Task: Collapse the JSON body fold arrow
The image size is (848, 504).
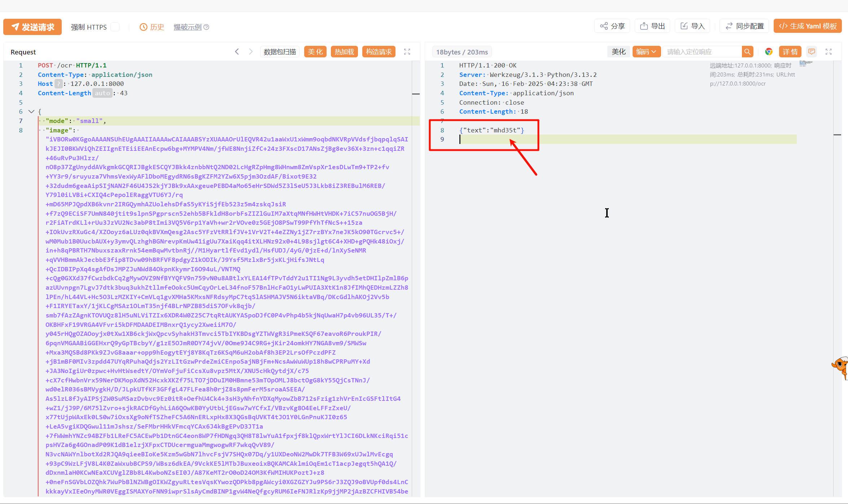Action: 31,111
